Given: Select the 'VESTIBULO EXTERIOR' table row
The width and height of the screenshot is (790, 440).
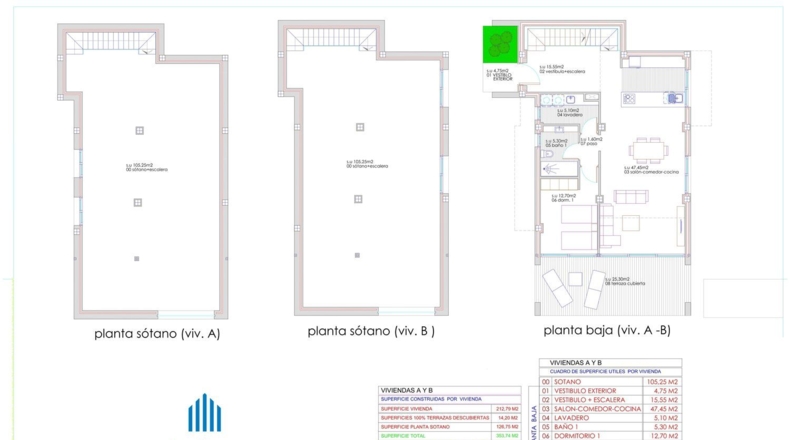Looking at the screenshot, I should click(x=611, y=391).
